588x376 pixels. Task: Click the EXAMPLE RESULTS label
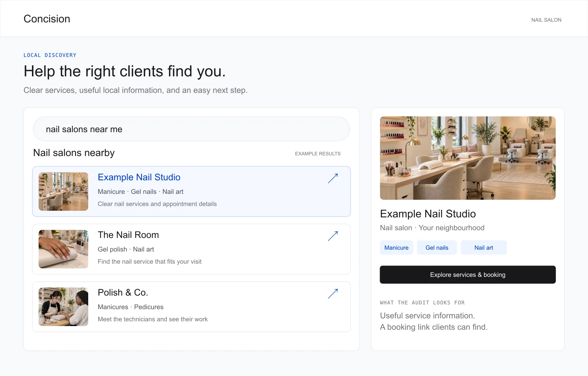(x=318, y=153)
